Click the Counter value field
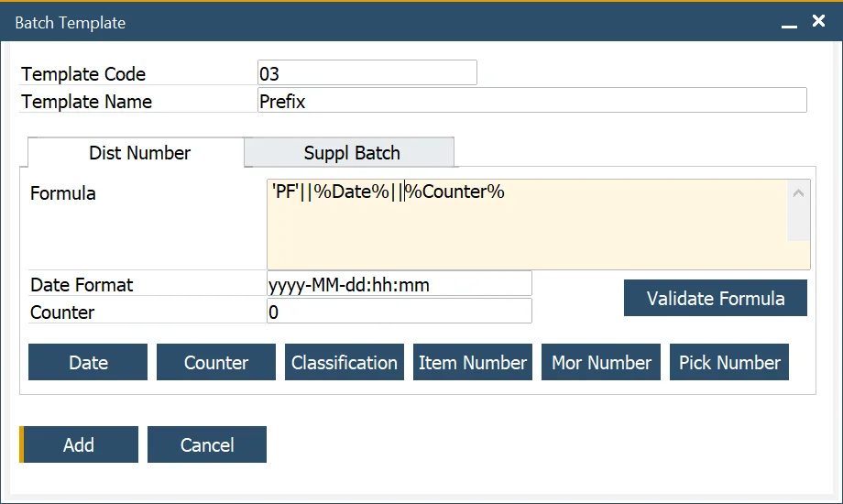 (399, 312)
